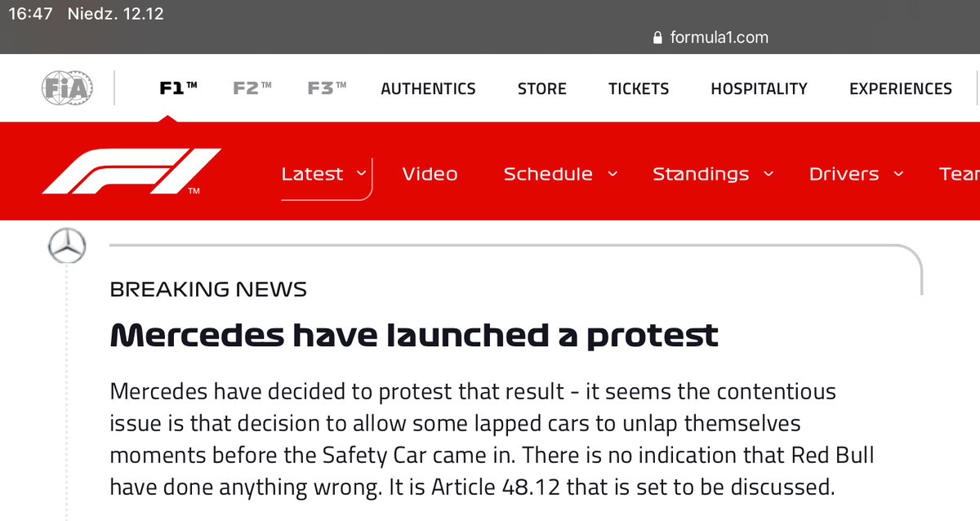Screen dimensions: 980x521
Task: Expand the Standings dropdown chevron
Action: click(x=768, y=173)
